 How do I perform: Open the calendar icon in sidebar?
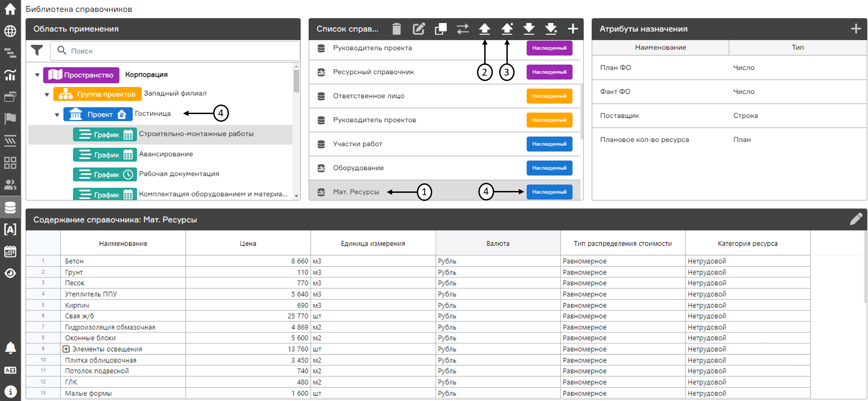(10, 251)
